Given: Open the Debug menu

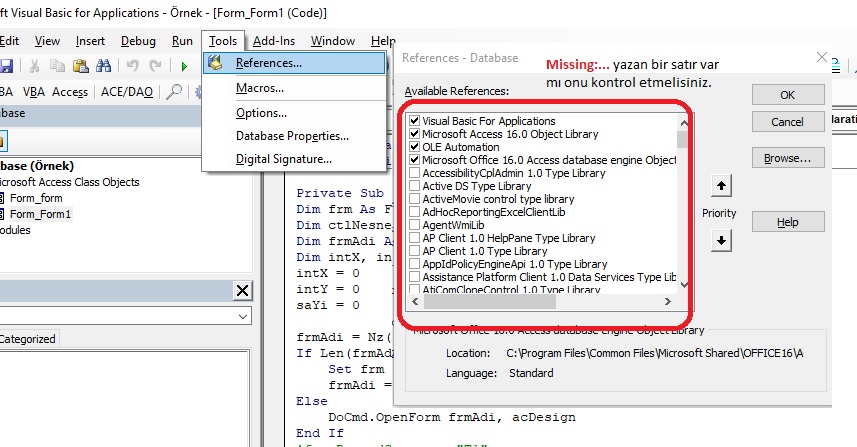Looking at the screenshot, I should (138, 41).
